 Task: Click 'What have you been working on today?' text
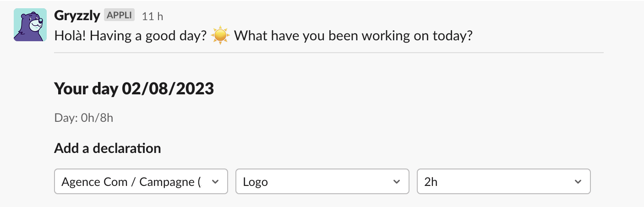tap(353, 36)
